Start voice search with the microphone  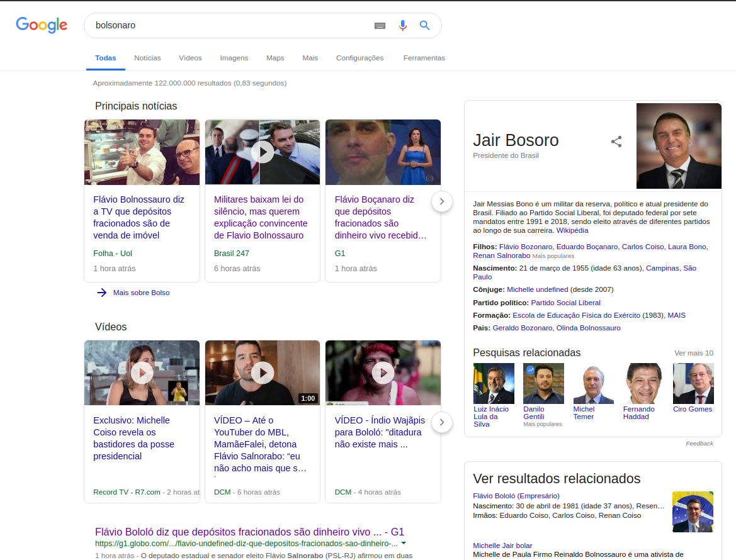402,25
